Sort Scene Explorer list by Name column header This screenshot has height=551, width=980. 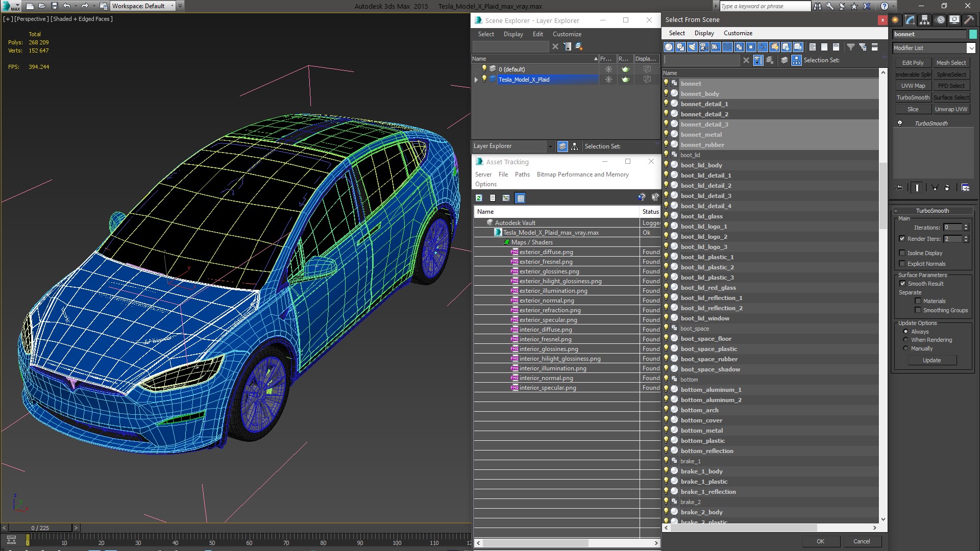click(534, 59)
